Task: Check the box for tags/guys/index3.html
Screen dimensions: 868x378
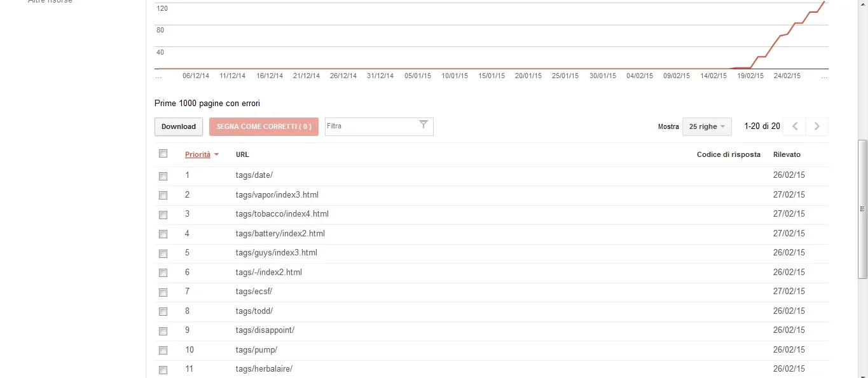Action: click(x=163, y=253)
